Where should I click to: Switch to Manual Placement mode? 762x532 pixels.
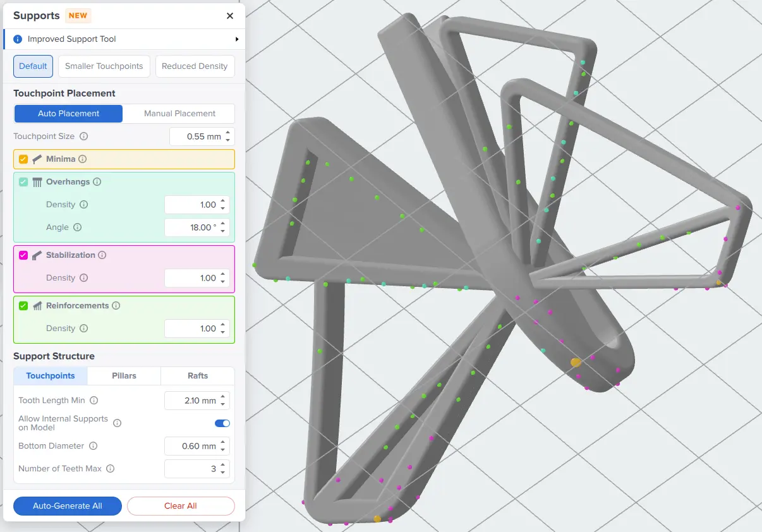point(179,114)
